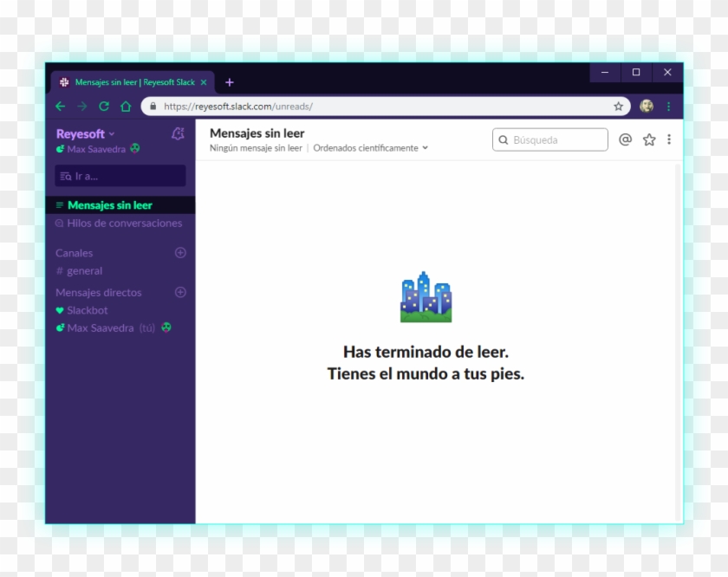728x577 pixels.
Task: Open the Slack header three-dot menu
Action: tap(669, 139)
